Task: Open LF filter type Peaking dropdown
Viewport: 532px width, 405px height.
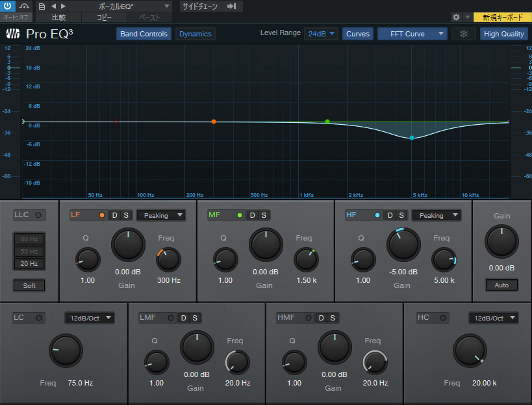Action: 161,216
